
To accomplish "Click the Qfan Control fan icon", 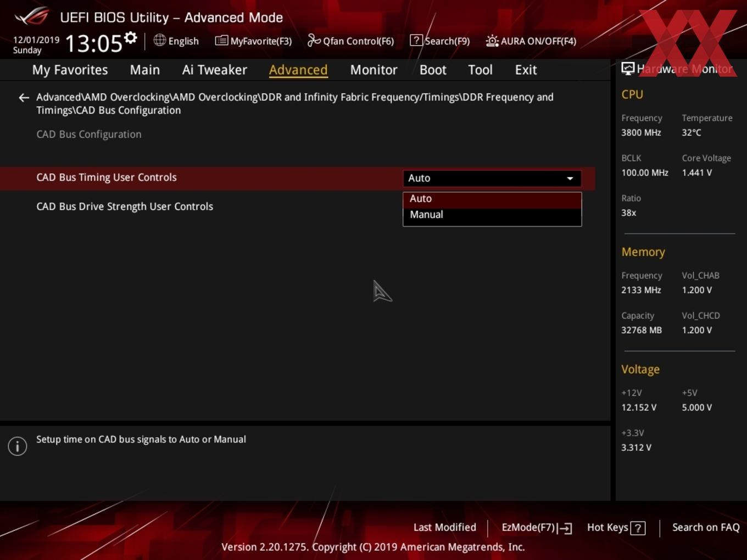I will tap(314, 40).
